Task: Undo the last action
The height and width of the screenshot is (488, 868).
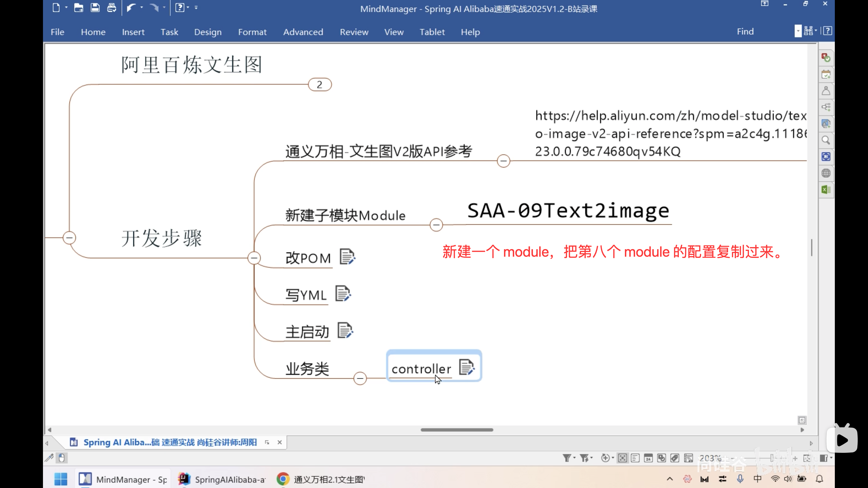Action: (x=132, y=7)
